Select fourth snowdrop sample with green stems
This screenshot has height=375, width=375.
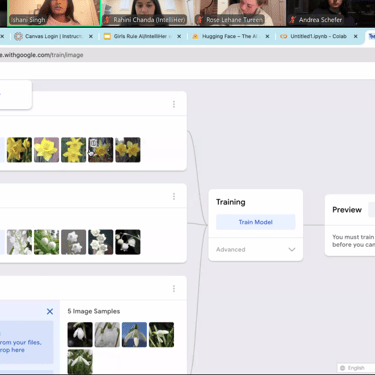[x=161, y=334]
